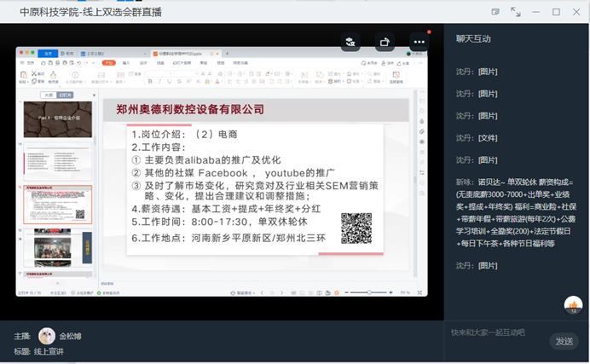Viewport: 590px width, 364px height.
Task: Switch to the 首页 tab in WPS
Action: click(x=48, y=54)
